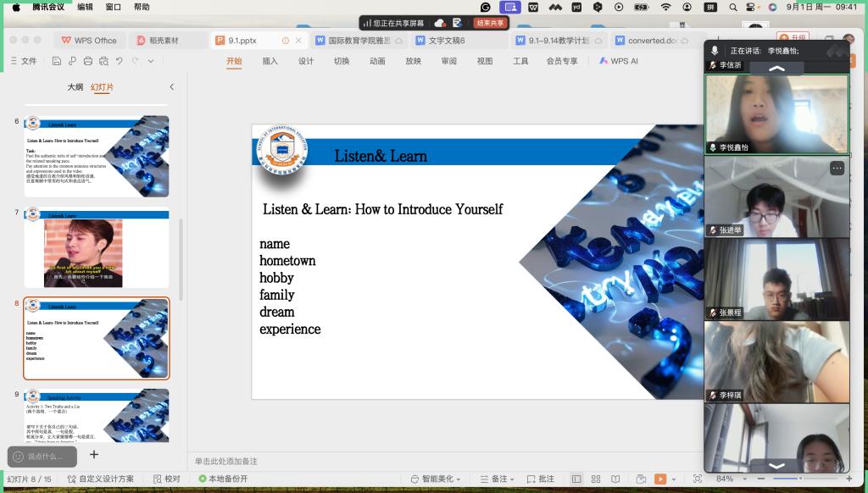Open slideshow options arrow beside play button
Image resolution: width=868 pixels, height=493 pixels.
point(673,479)
